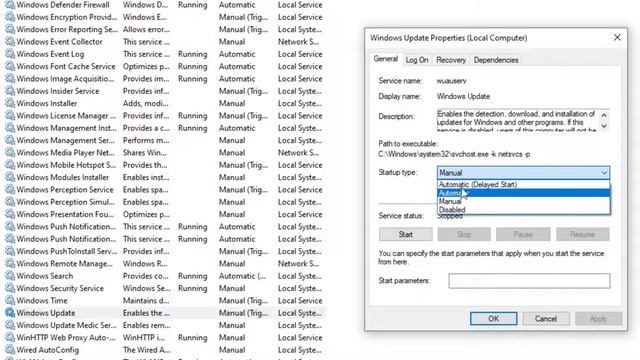Switch to the Log On tab
The image size is (640, 360).
[x=417, y=60]
